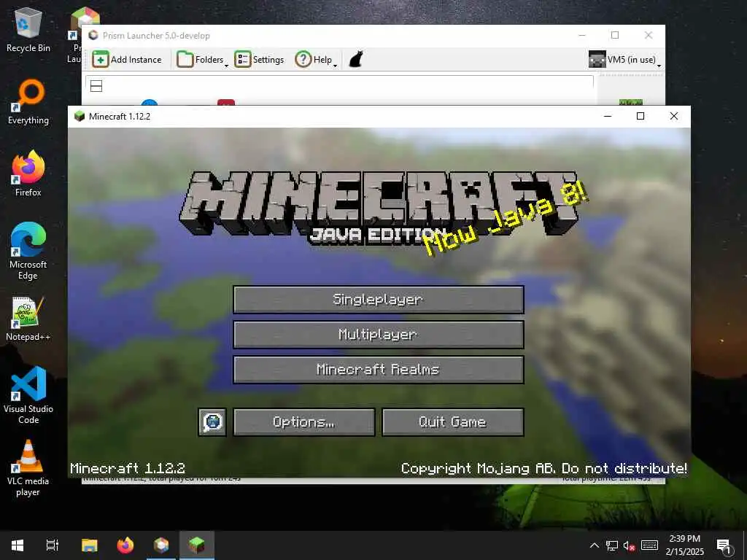
Task: Select the Visual Studio Code desktop shortcut
Action: point(28,395)
